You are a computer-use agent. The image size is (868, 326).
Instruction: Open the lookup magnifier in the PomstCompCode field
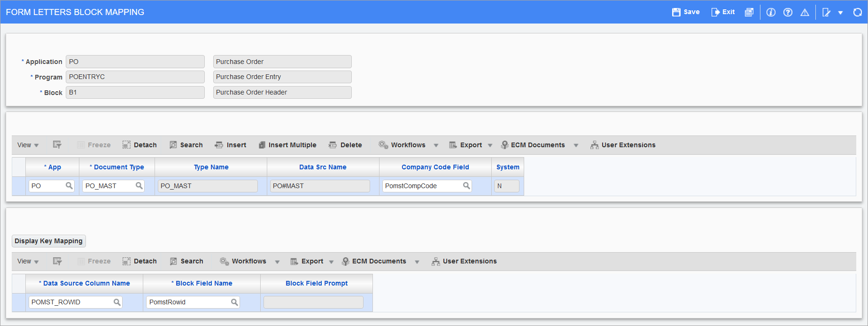coord(466,186)
